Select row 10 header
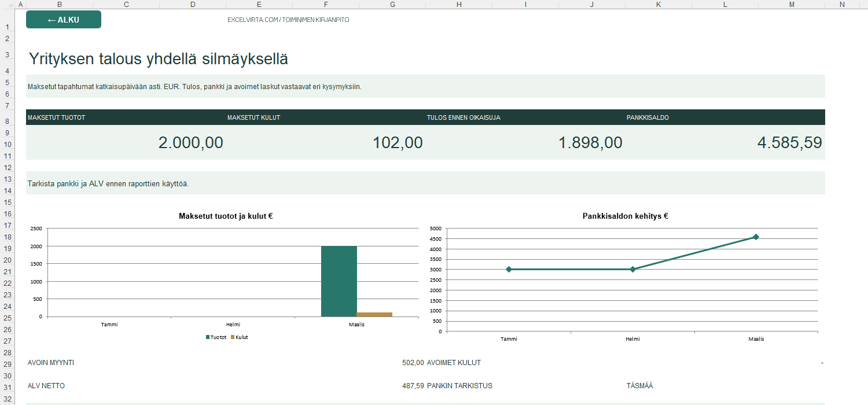 (x=8, y=144)
